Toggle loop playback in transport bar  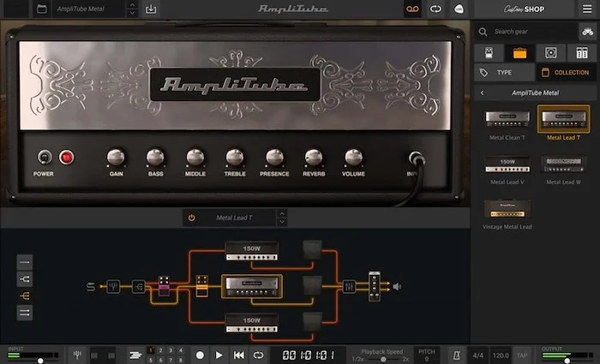point(258,355)
